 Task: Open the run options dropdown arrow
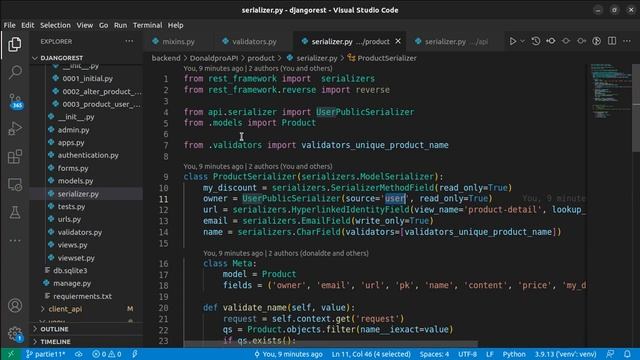tap(522, 41)
